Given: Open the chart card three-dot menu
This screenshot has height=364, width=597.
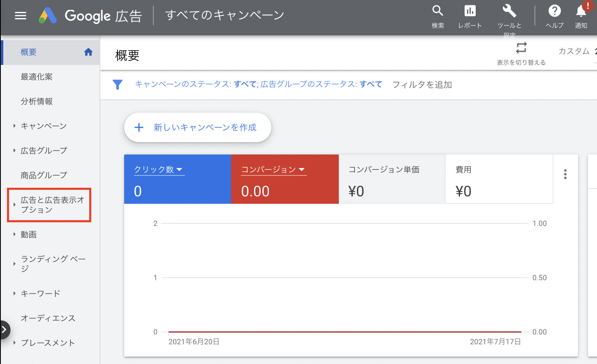Looking at the screenshot, I should (x=565, y=174).
